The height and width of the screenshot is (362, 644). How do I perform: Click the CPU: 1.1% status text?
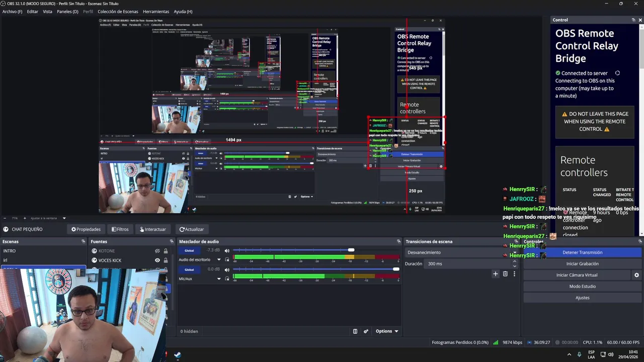(x=592, y=342)
